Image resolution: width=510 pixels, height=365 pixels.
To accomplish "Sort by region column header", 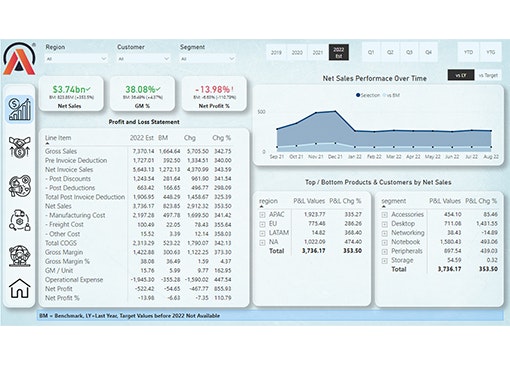I will (268, 201).
